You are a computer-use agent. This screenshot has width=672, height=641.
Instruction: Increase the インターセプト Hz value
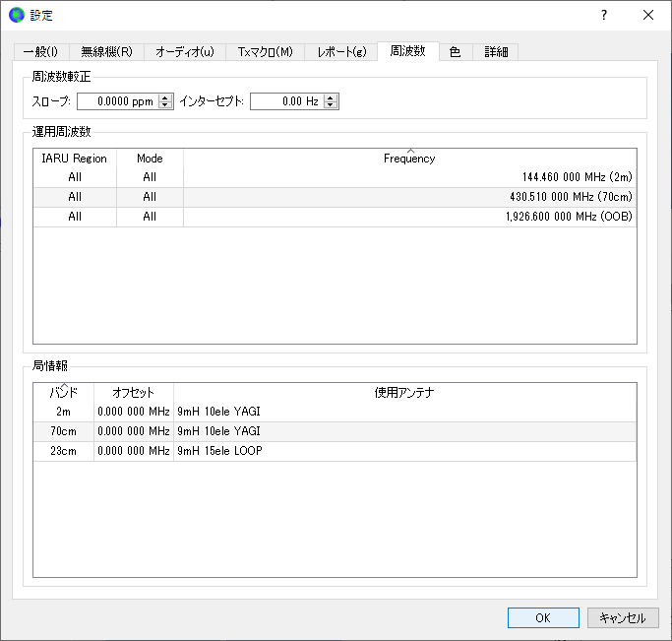[x=330, y=97]
